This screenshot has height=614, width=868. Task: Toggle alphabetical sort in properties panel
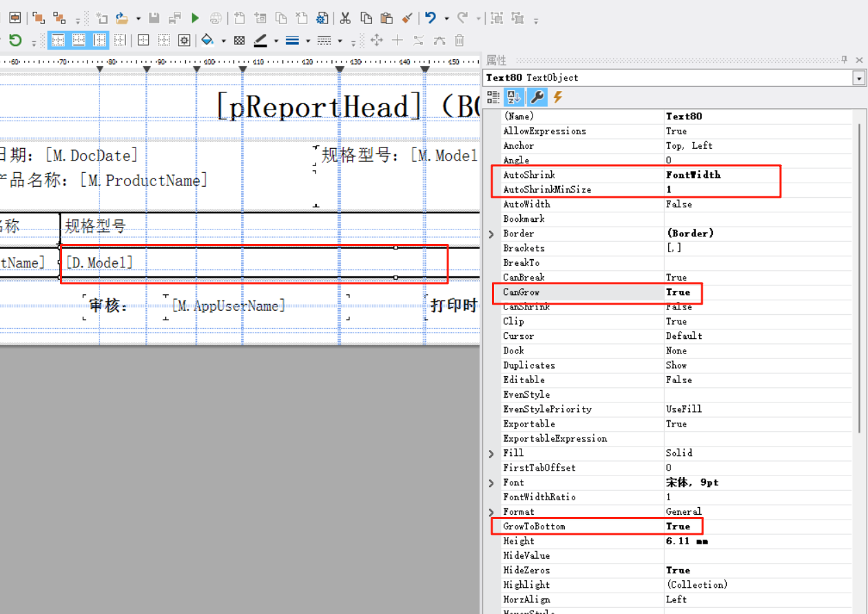click(x=514, y=97)
